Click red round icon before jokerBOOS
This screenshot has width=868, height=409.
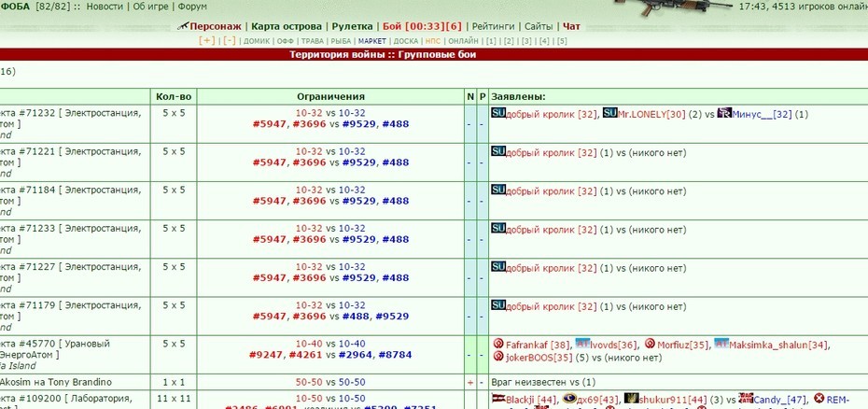pyautogui.click(x=497, y=357)
